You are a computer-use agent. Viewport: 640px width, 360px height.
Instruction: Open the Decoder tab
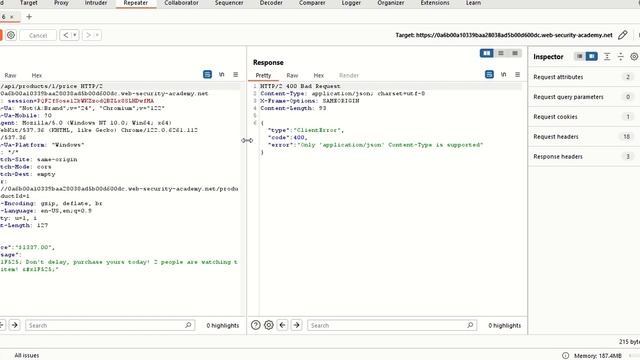click(271, 3)
